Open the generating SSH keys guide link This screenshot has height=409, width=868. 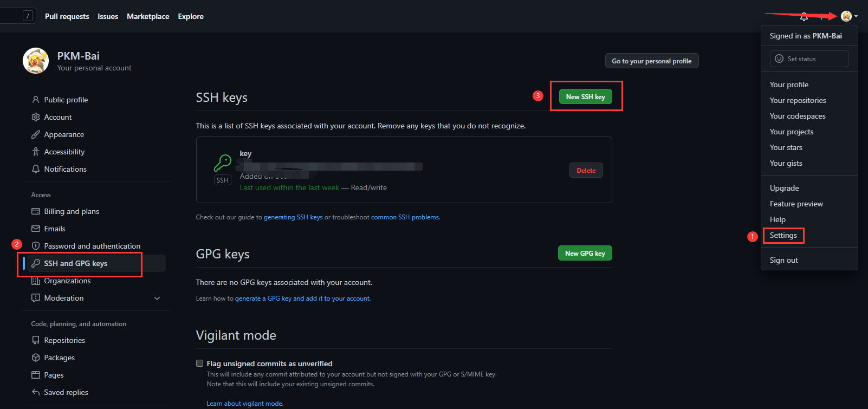coord(293,217)
